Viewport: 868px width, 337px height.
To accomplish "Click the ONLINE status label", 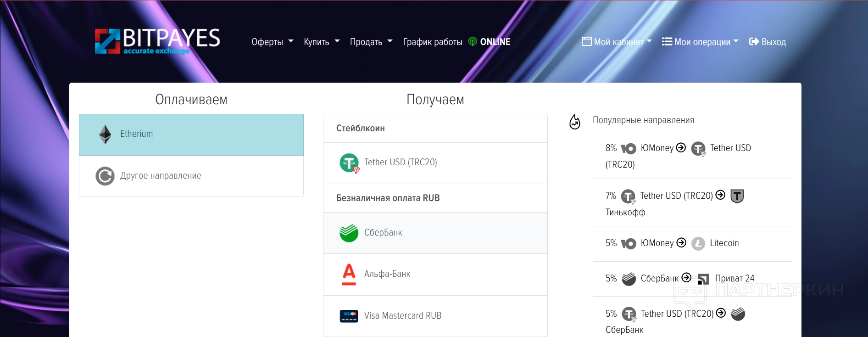I will 495,42.
